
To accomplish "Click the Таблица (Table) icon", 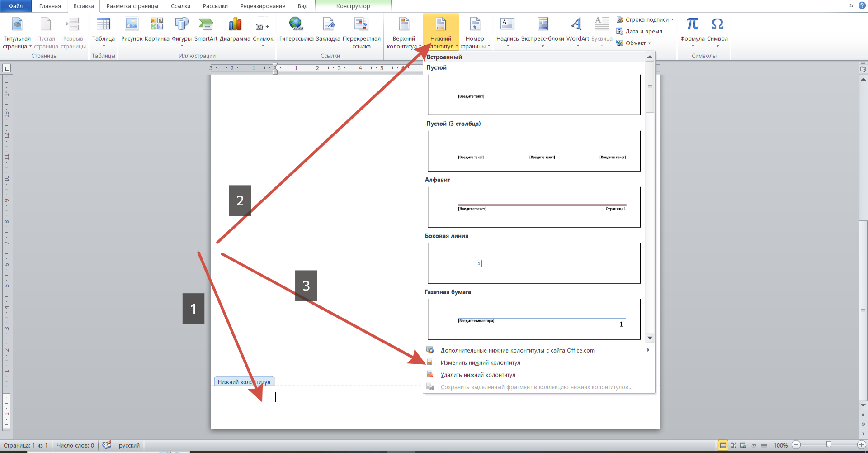I will pyautogui.click(x=103, y=25).
